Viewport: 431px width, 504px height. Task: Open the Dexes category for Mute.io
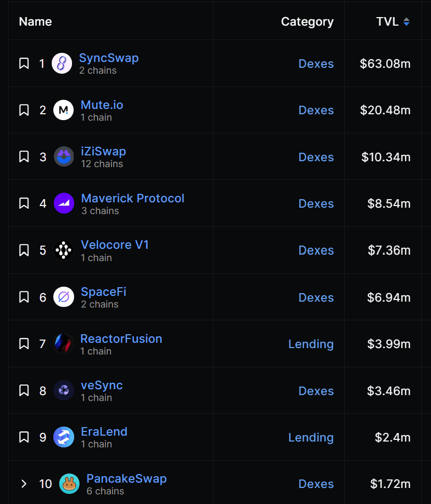tap(316, 110)
